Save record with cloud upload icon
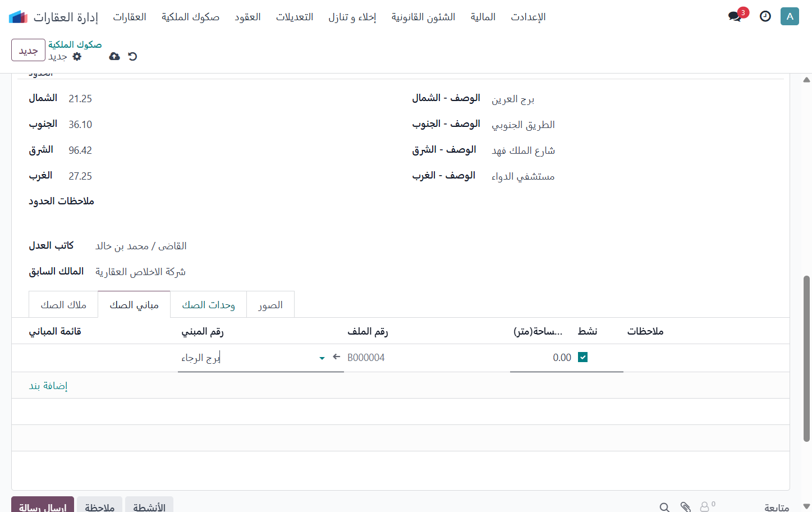 [114, 56]
